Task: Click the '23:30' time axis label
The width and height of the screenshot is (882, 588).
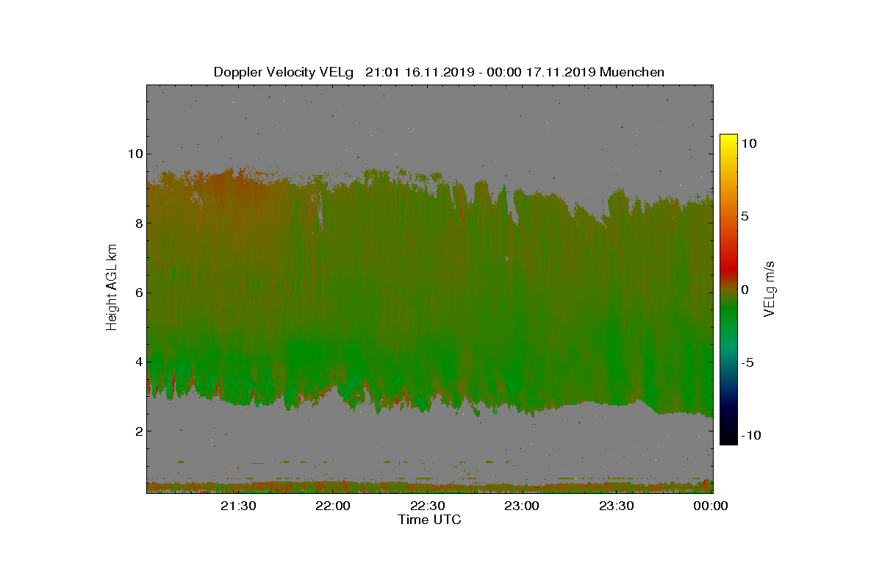Action: coord(617,506)
